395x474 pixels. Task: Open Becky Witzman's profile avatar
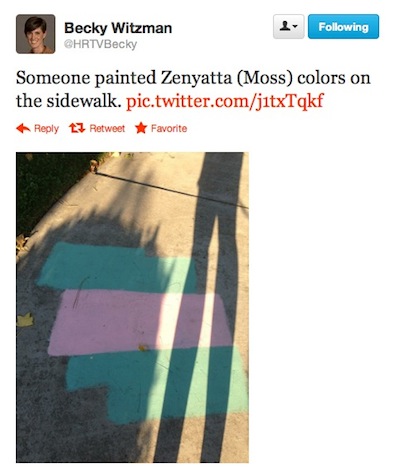[x=35, y=34]
